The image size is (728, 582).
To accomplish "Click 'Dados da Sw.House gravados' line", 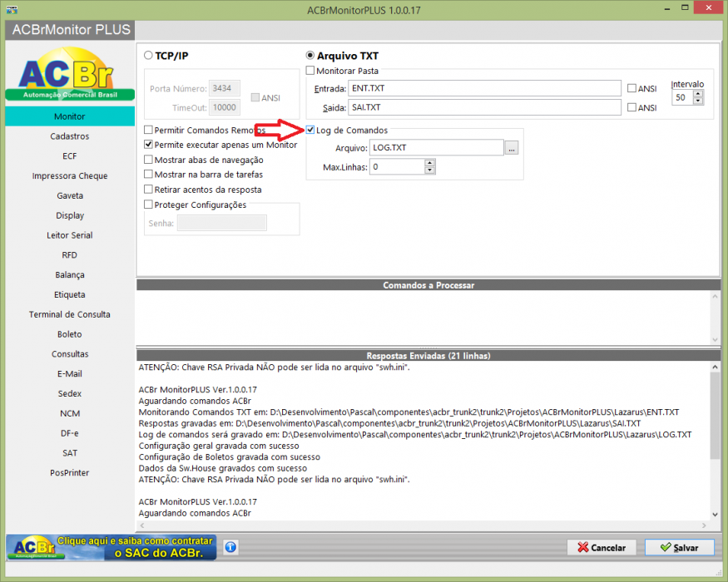I will click(223, 468).
